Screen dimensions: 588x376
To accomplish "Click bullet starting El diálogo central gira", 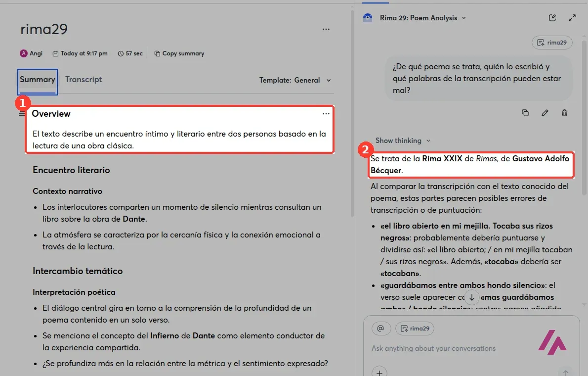I will click(x=177, y=314).
